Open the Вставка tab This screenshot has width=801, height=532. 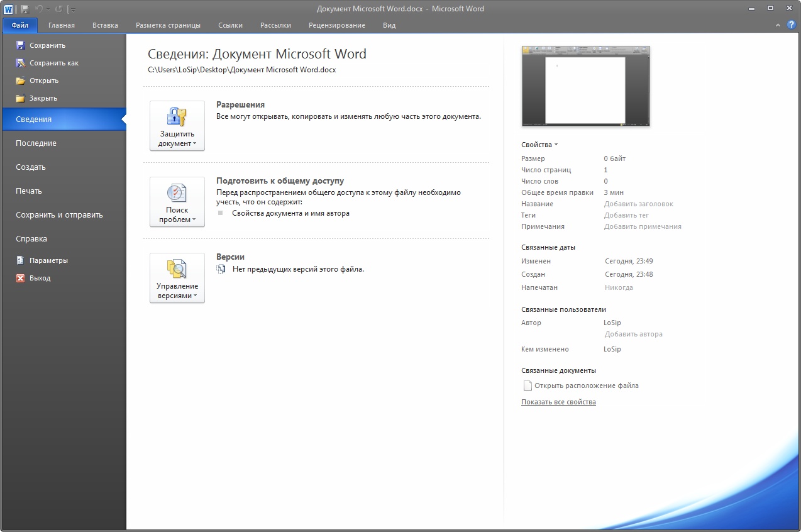click(105, 25)
